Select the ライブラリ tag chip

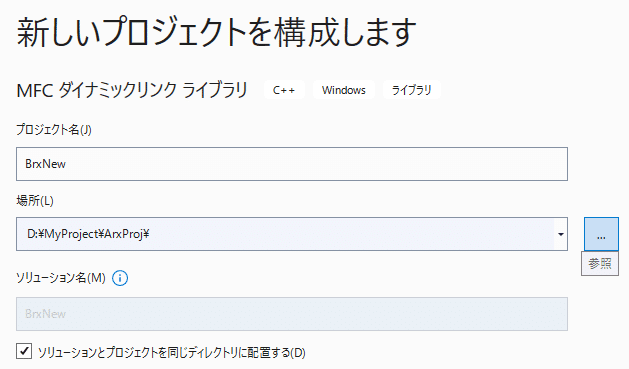click(412, 90)
